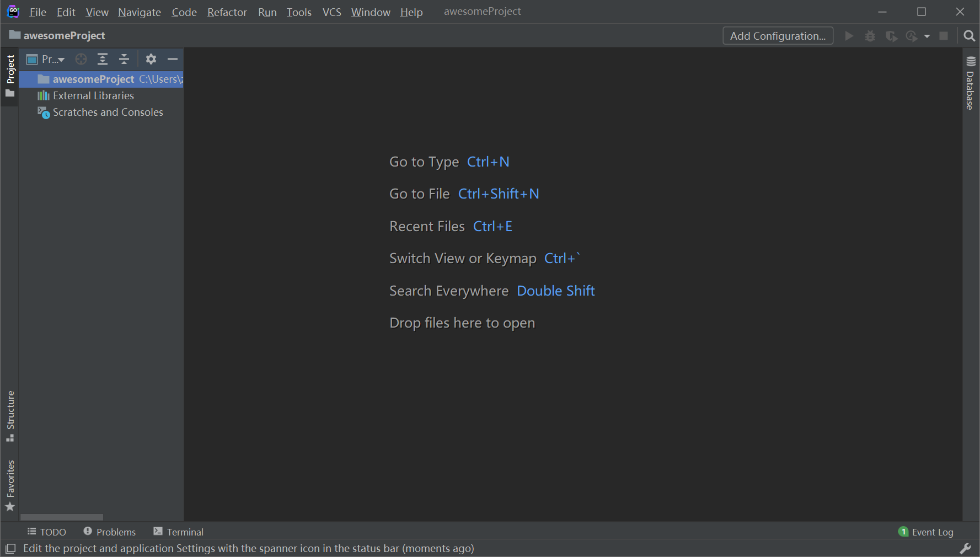Open the run with profiler dropdown arrow
The width and height of the screenshot is (980, 557).
click(x=927, y=36)
